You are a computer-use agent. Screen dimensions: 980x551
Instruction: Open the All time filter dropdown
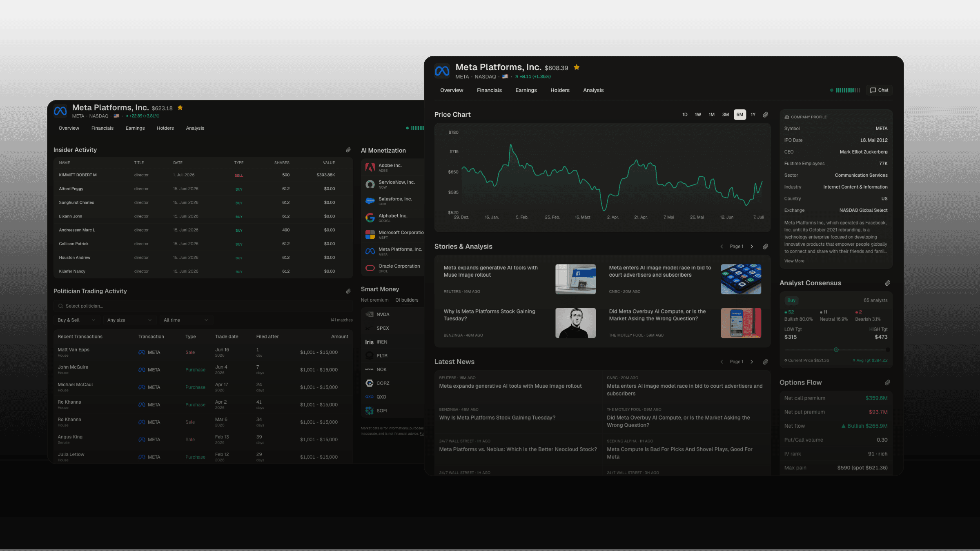coord(186,320)
